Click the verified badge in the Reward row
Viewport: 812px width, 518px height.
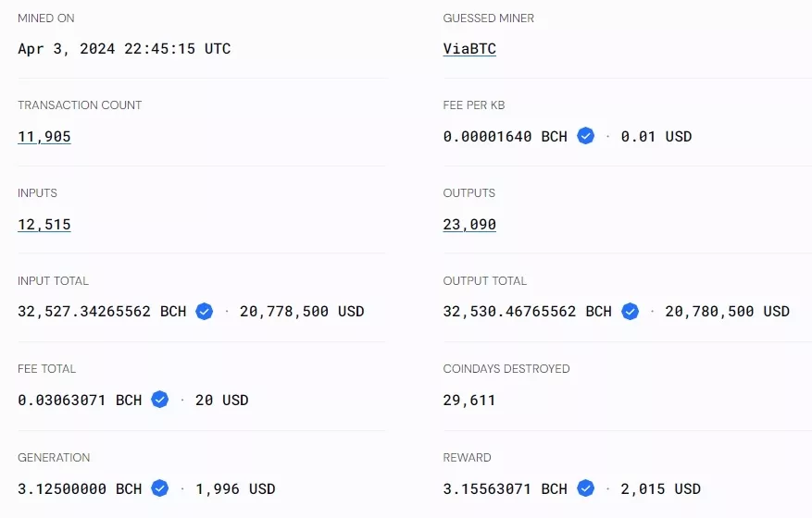pos(585,487)
